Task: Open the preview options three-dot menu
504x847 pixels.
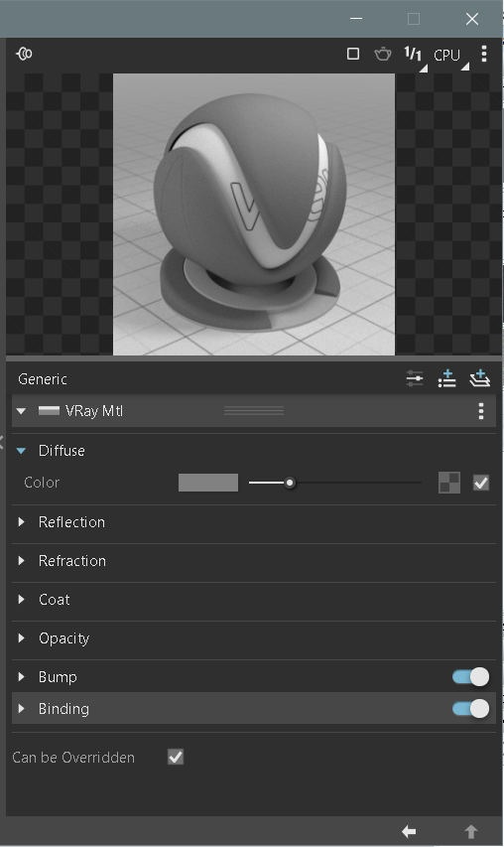Action: coord(483,54)
